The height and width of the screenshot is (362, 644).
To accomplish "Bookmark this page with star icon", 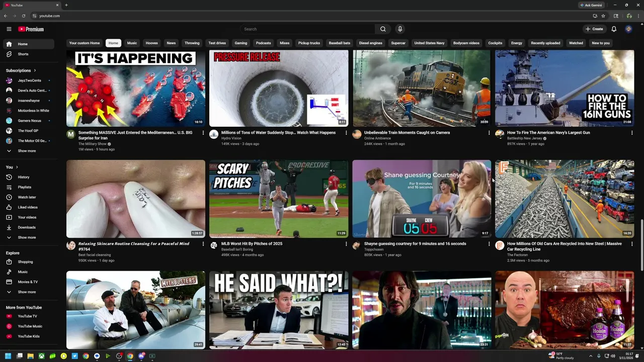I will pos(603,16).
